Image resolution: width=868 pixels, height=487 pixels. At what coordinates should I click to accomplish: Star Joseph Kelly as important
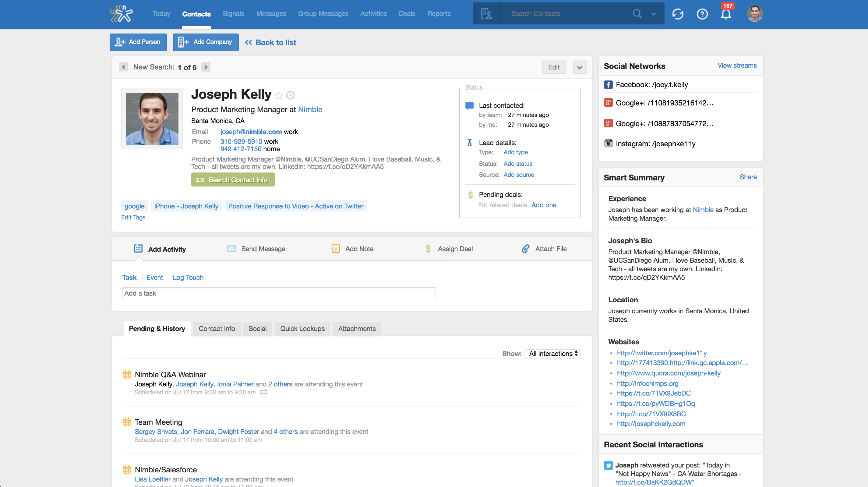[x=279, y=95]
